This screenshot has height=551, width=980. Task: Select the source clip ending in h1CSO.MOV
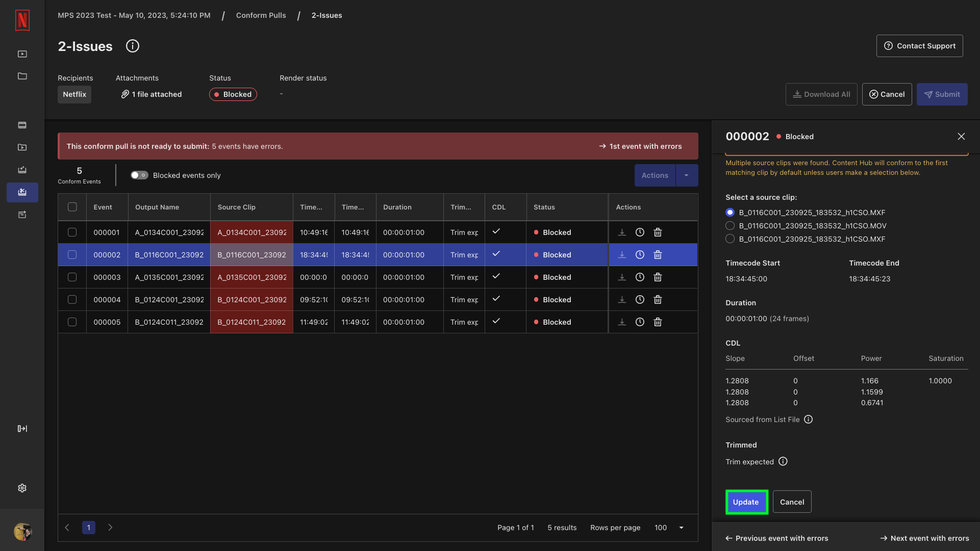pyautogui.click(x=730, y=226)
